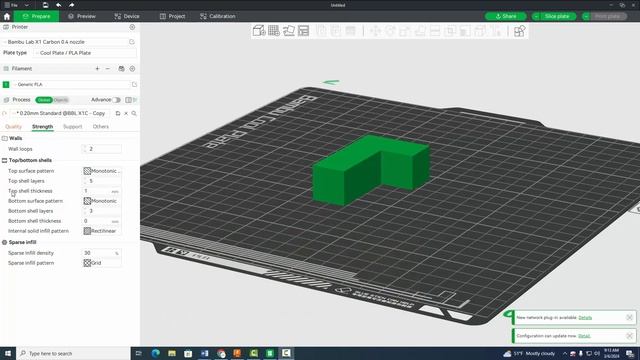Screen dimensions: 640x360
Task: Click the green filament color swatch
Action: coord(6,84)
